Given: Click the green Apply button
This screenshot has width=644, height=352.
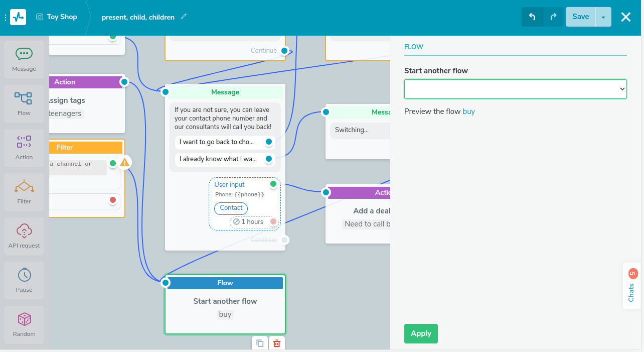Looking at the screenshot, I should click(x=421, y=333).
